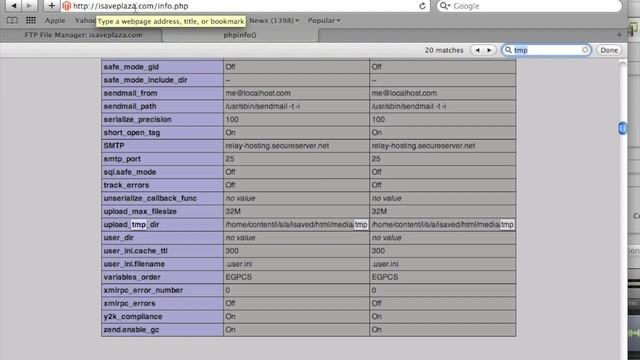Viewport: 640px width, 360px height.
Task: Open Top Sites grid icon
Action: tap(31, 20)
